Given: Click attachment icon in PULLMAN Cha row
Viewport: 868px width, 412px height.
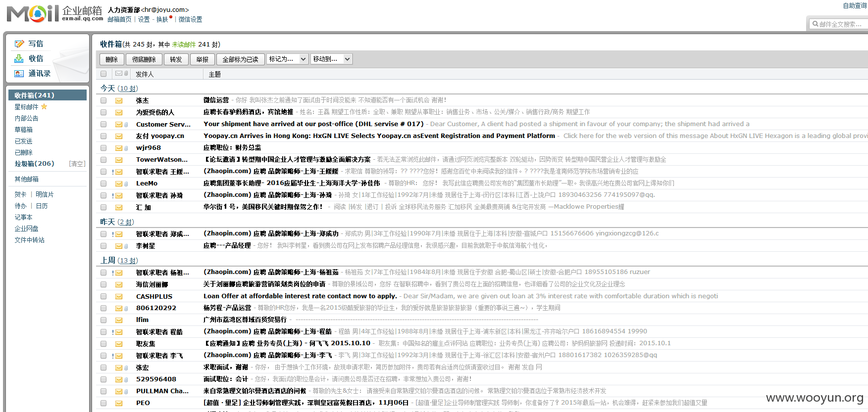Looking at the screenshot, I should point(126,392).
